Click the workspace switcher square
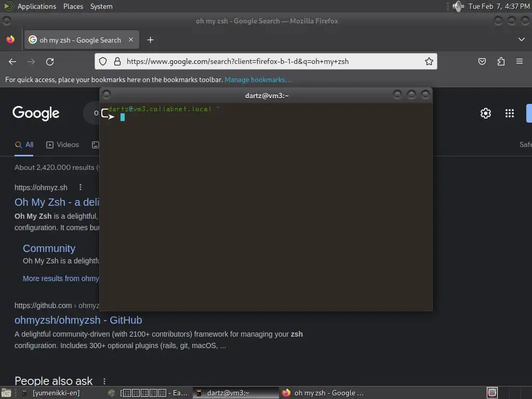 492,393
